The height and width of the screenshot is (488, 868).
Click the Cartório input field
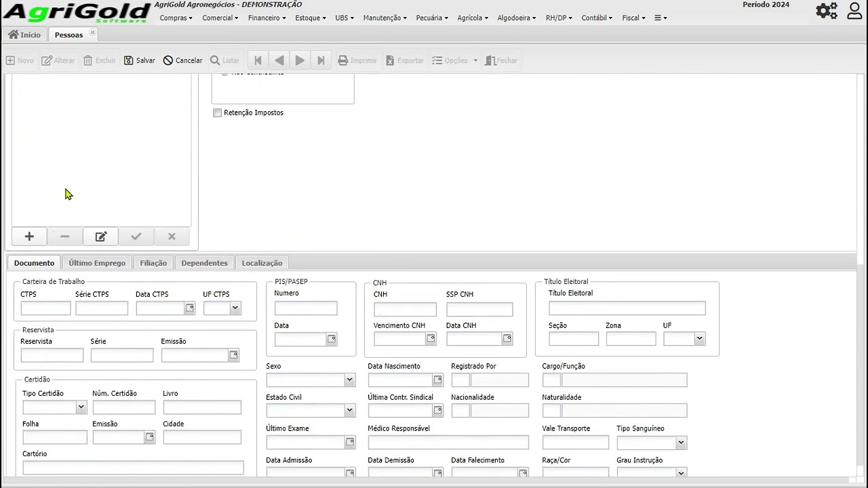point(133,468)
